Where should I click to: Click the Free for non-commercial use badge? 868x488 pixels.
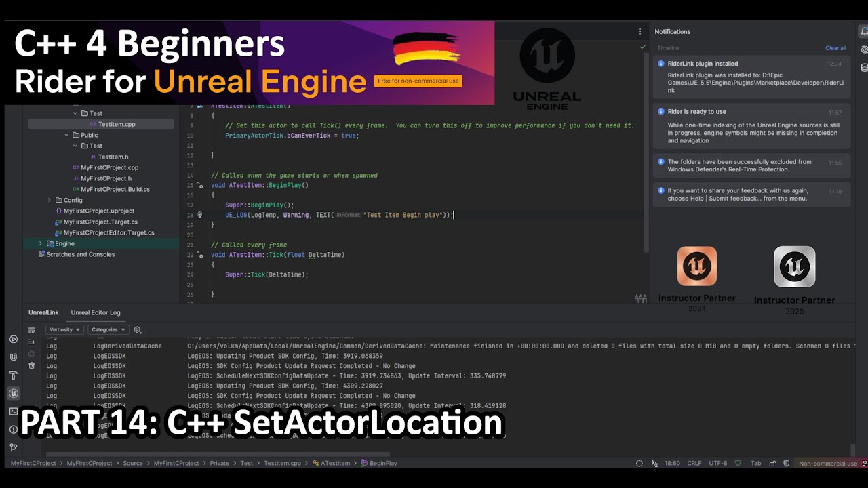pos(418,81)
